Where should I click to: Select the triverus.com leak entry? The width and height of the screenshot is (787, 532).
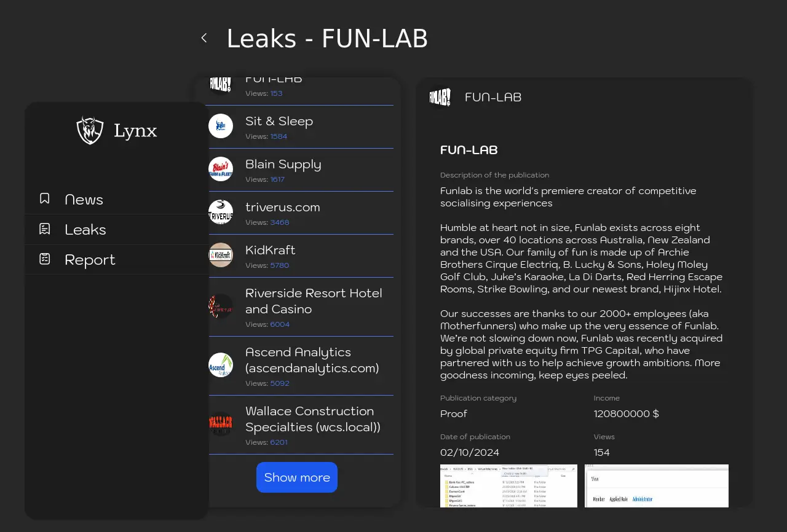pyautogui.click(x=283, y=208)
